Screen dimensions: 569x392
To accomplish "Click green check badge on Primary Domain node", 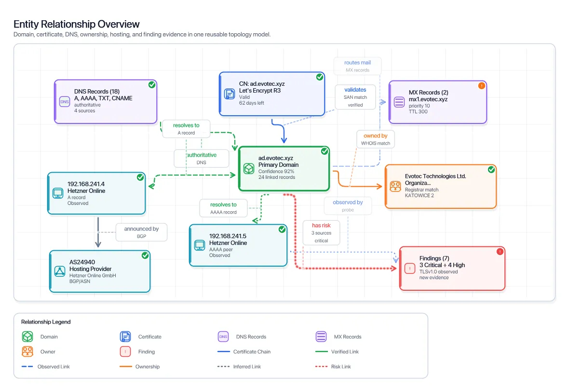I will pyautogui.click(x=325, y=151).
